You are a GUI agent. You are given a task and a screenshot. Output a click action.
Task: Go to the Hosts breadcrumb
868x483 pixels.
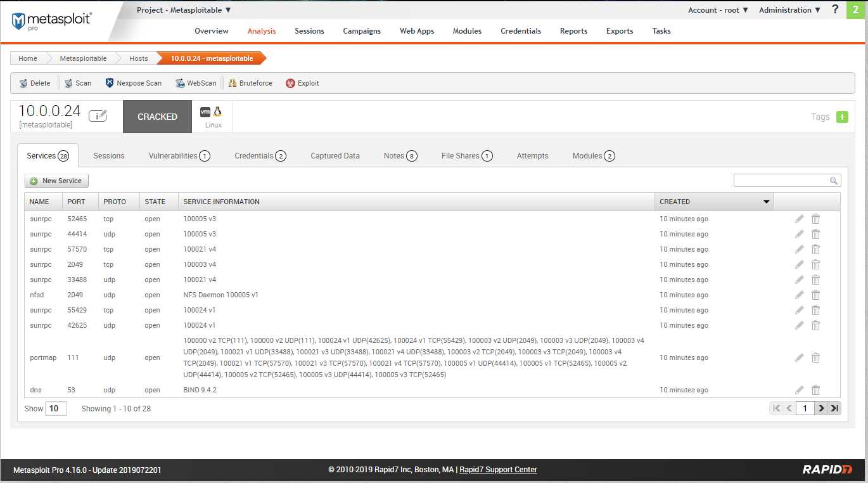pos(138,58)
